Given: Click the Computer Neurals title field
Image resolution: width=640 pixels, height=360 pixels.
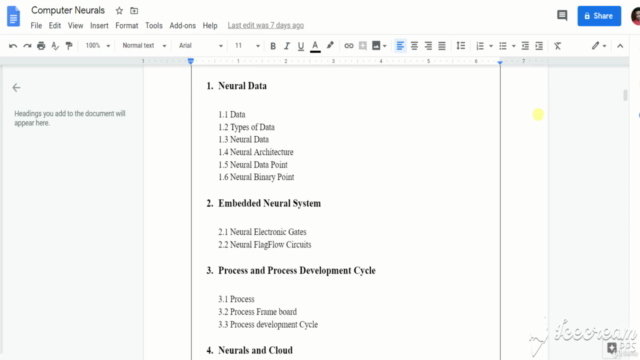Looking at the screenshot, I should pyautogui.click(x=68, y=10).
